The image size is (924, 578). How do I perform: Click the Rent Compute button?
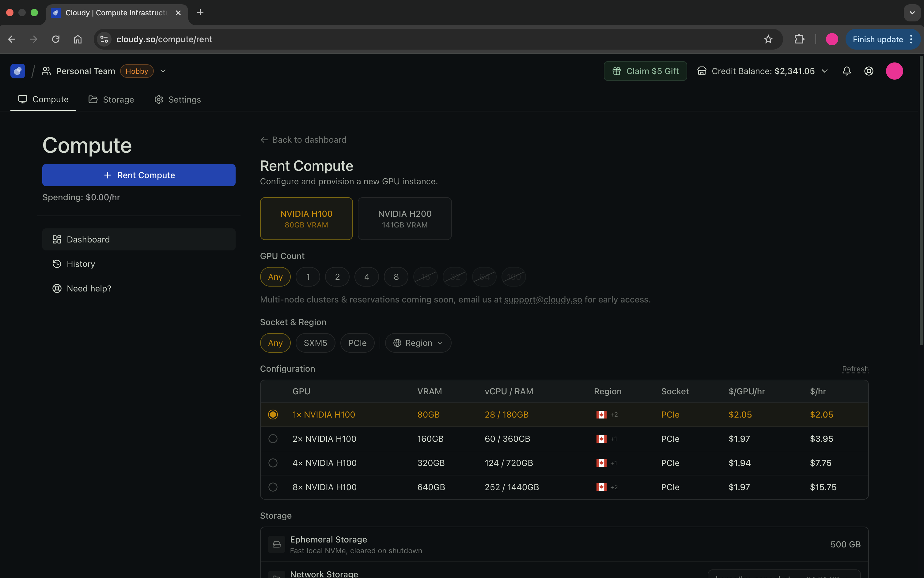click(x=139, y=175)
